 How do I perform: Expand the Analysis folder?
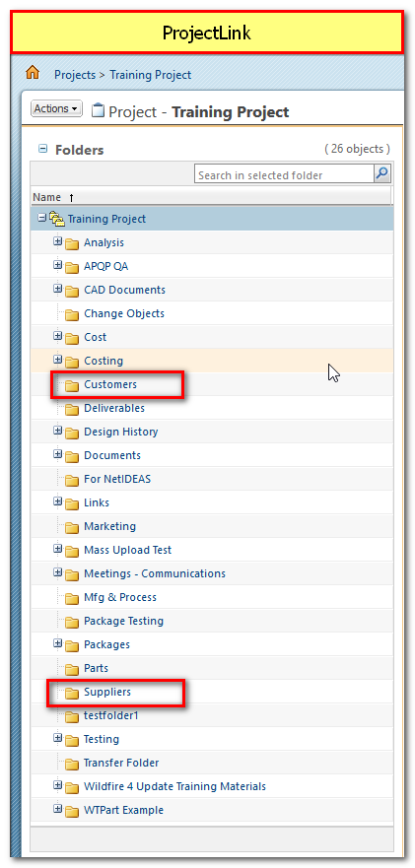click(57, 241)
